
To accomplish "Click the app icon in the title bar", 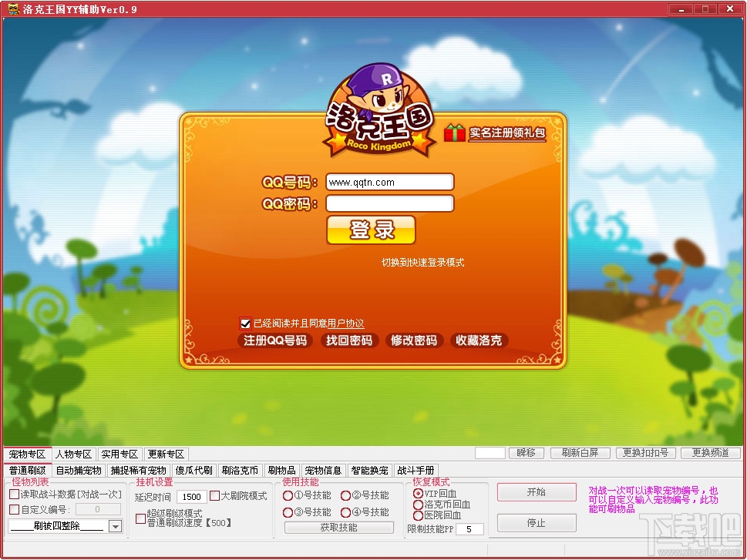I will pos(13,8).
